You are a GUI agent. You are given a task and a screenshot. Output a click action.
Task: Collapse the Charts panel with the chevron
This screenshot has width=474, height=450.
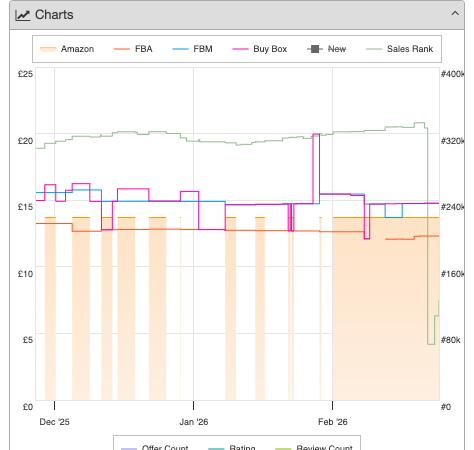(455, 14)
